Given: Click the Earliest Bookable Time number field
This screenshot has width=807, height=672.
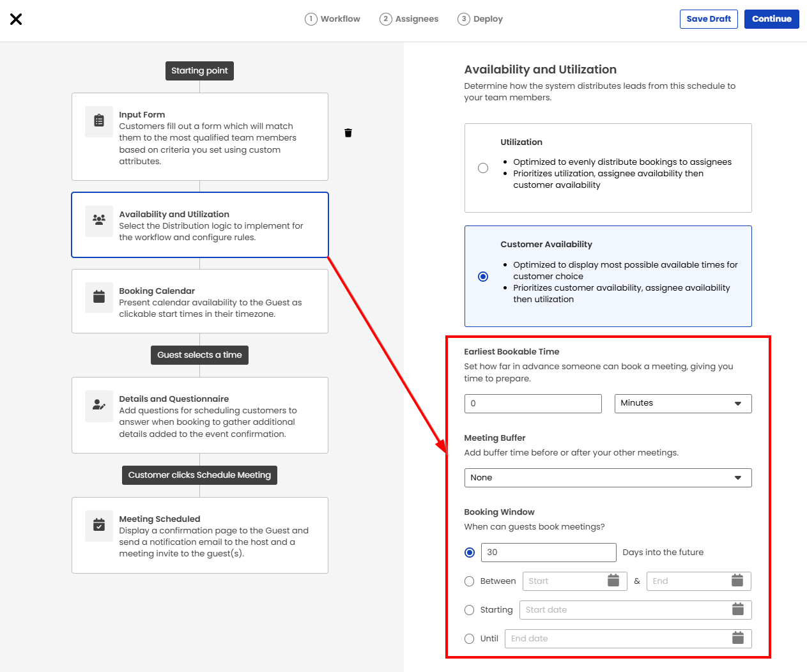Looking at the screenshot, I should [533, 404].
